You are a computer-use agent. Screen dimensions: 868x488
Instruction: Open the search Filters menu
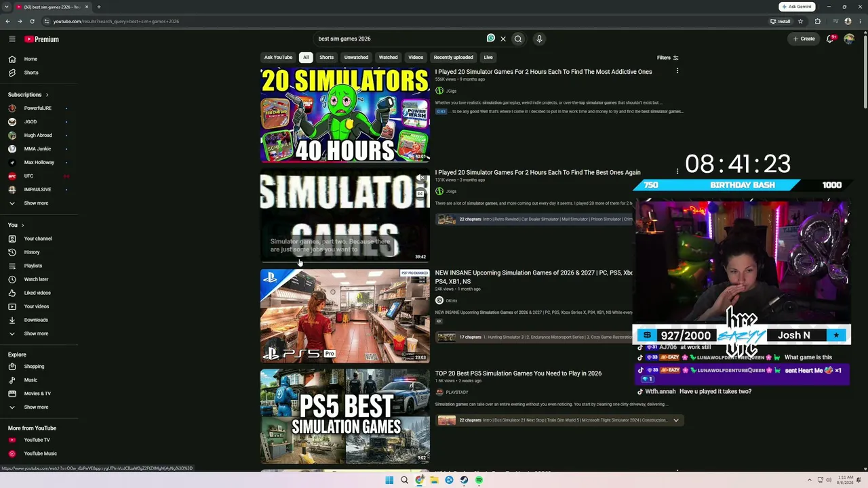click(667, 58)
